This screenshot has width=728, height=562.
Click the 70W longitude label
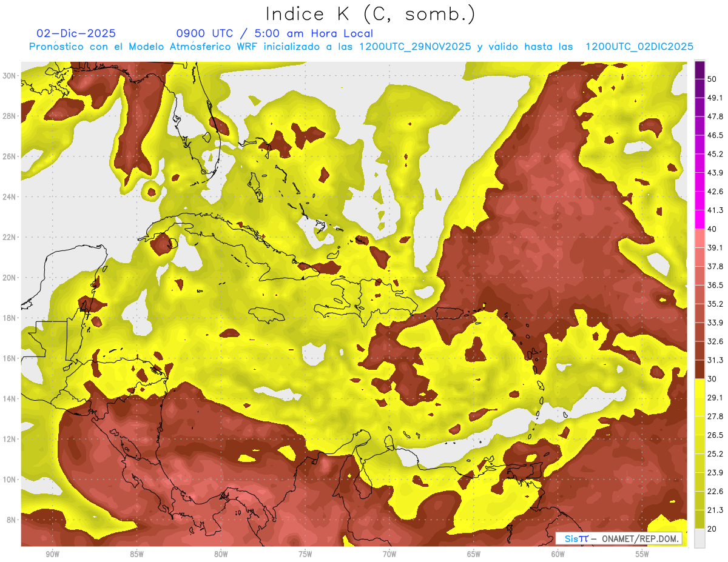click(389, 554)
